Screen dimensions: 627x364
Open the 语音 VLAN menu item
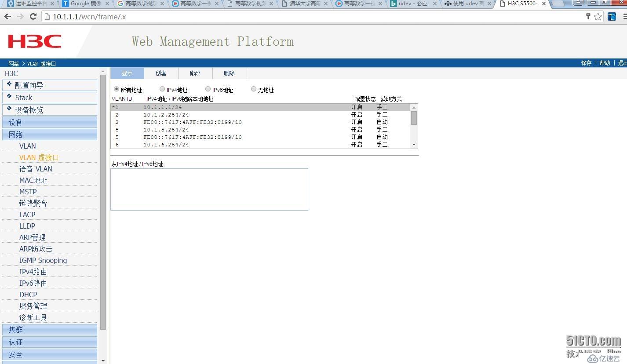tap(36, 169)
